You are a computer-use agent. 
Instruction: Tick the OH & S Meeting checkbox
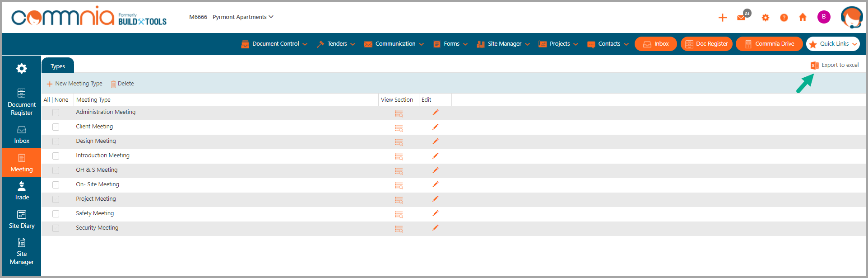pos(56,170)
